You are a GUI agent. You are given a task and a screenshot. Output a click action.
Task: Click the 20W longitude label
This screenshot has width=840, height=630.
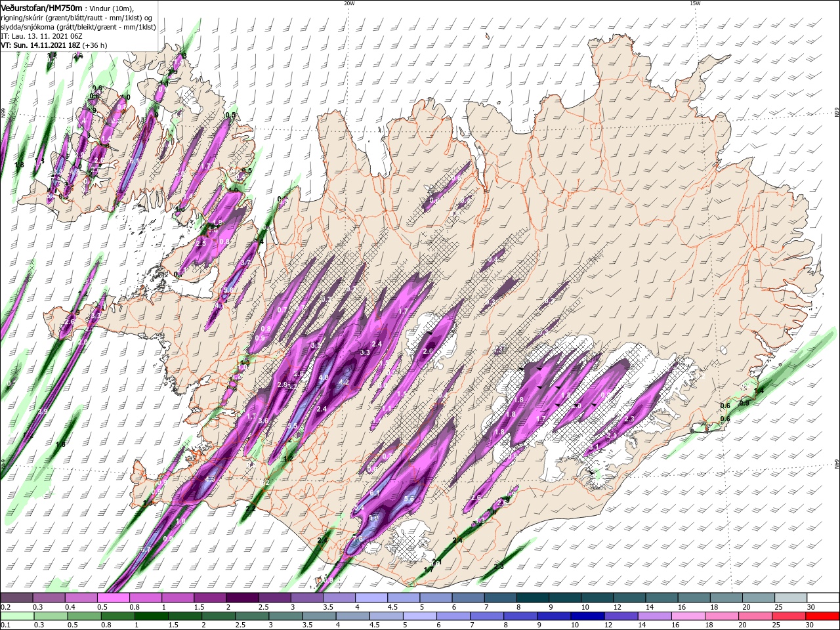pos(349,3)
